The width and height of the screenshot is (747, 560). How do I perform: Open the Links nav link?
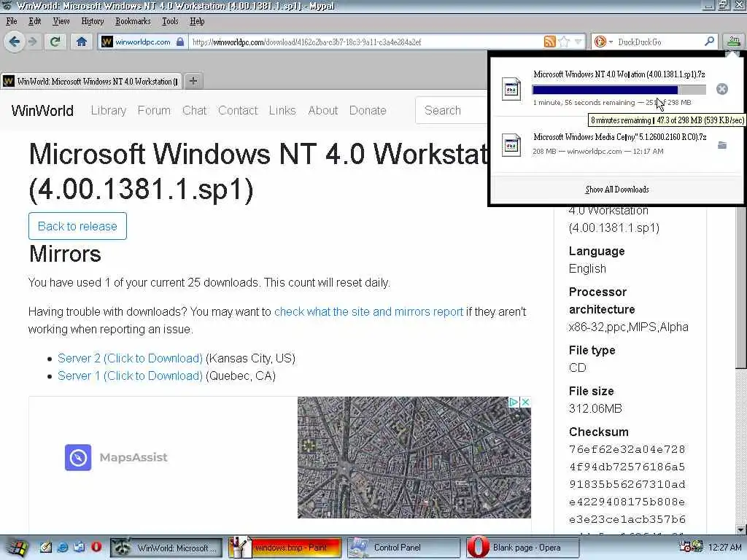[x=282, y=111]
